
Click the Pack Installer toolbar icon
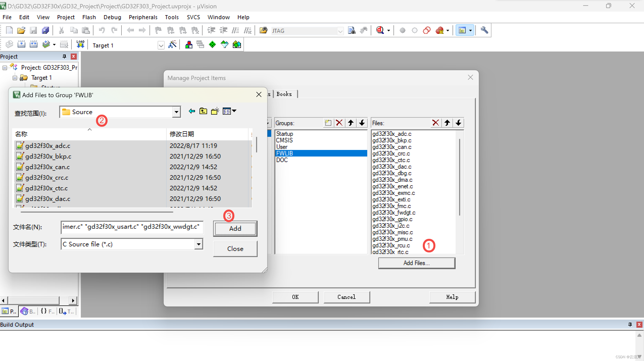pos(237,44)
